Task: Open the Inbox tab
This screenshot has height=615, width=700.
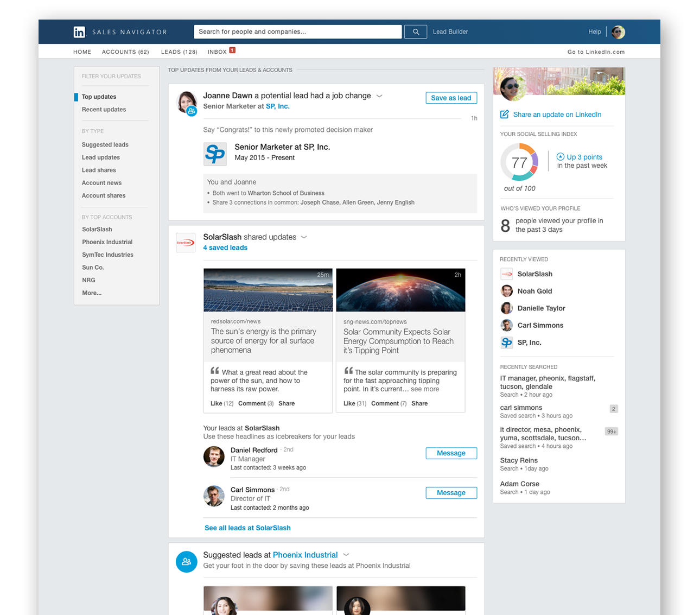Action: click(217, 52)
